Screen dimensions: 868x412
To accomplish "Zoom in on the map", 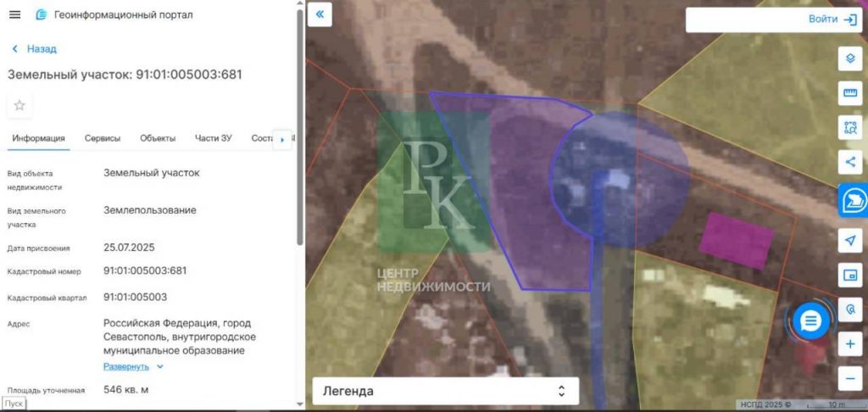I will [850, 344].
